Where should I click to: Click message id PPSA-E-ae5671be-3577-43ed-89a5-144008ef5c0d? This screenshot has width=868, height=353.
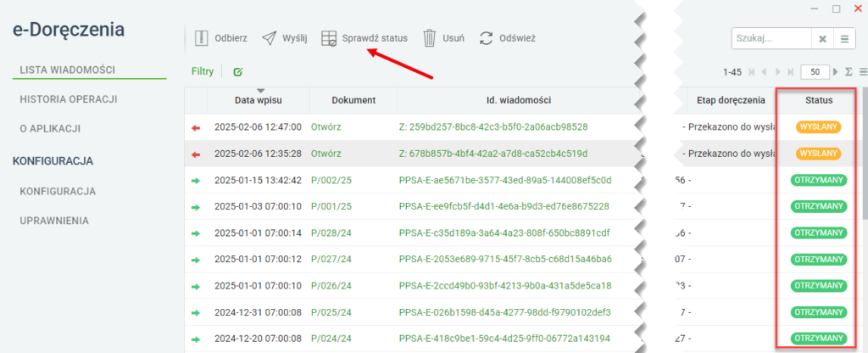[x=505, y=180]
